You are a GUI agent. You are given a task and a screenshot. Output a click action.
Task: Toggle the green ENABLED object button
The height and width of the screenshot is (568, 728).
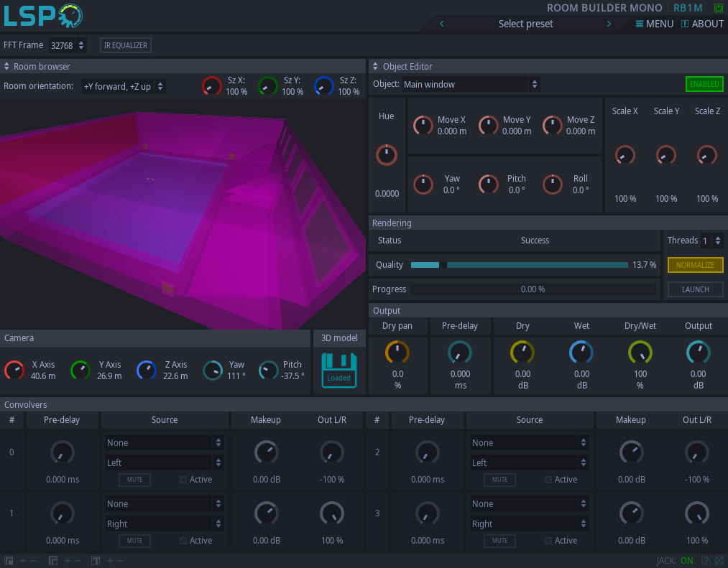tap(704, 84)
